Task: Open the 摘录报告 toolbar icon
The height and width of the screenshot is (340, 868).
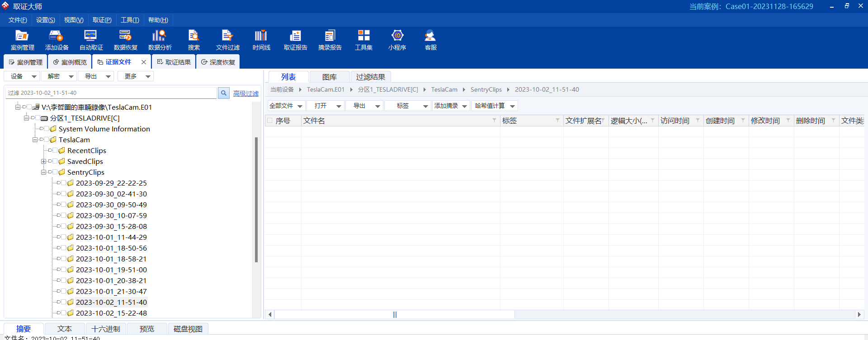Action: (x=330, y=40)
